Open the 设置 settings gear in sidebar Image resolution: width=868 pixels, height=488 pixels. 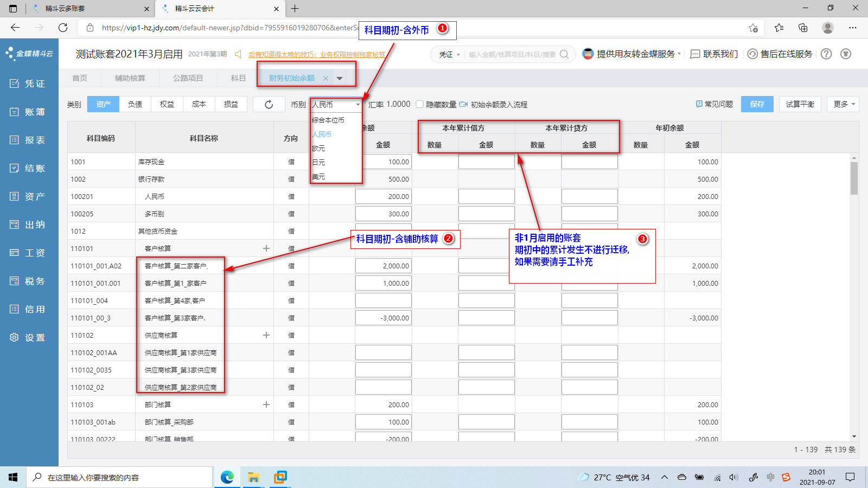tap(15, 337)
